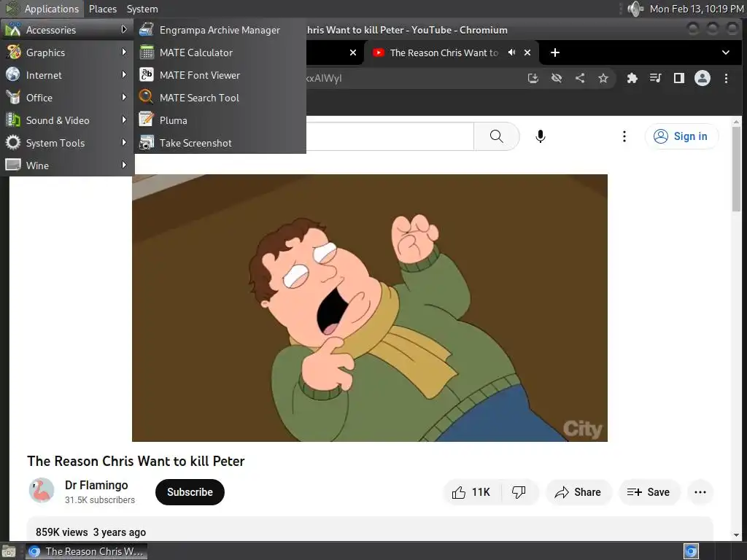Expand the Wine submenu

tap(67, 166)
